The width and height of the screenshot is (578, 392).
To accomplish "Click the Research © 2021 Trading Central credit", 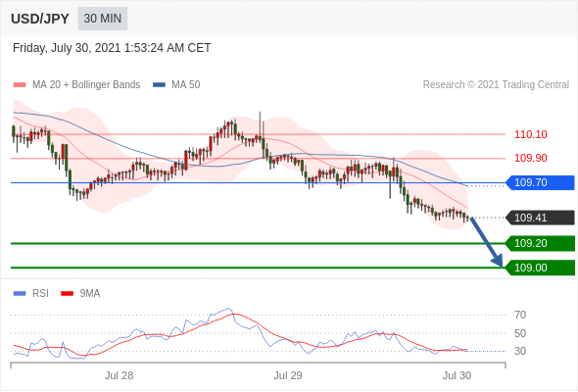I will click(x=496, y=85).
